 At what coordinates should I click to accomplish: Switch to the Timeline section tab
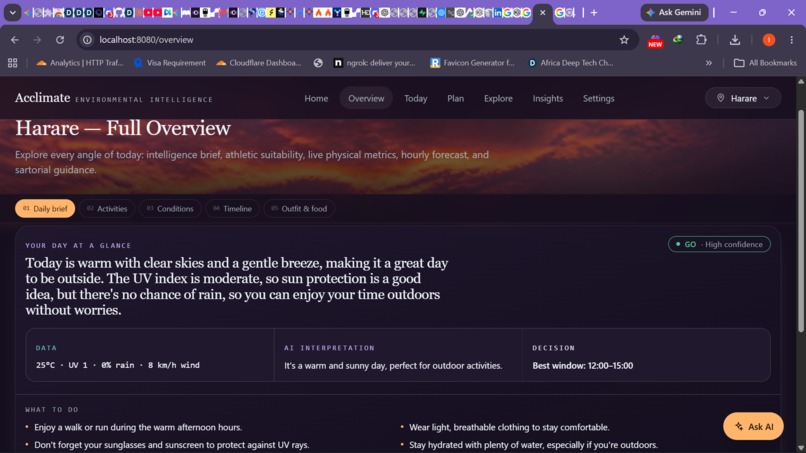click(x=232, y=208)
